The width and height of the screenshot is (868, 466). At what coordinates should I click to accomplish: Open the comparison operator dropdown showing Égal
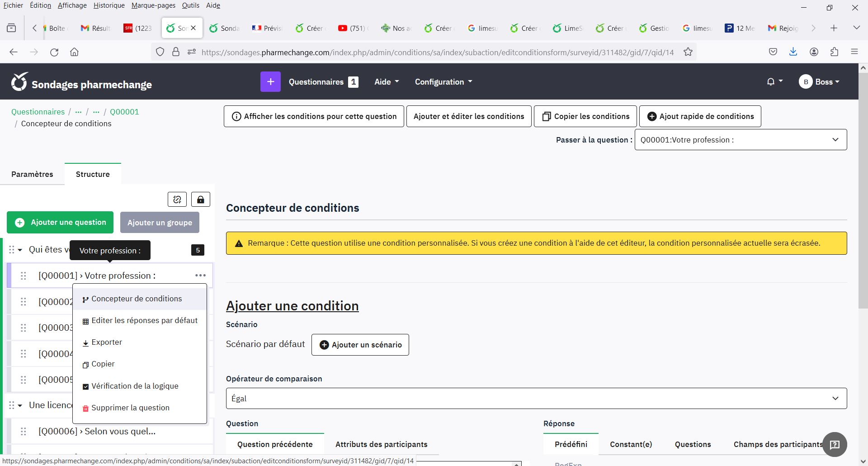coord(536,399)
